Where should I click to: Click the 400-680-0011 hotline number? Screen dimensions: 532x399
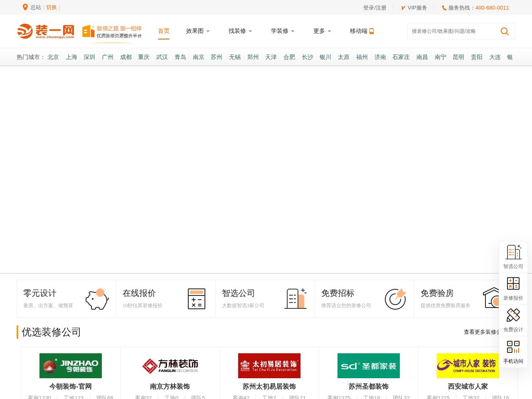(x=492, y=8)
